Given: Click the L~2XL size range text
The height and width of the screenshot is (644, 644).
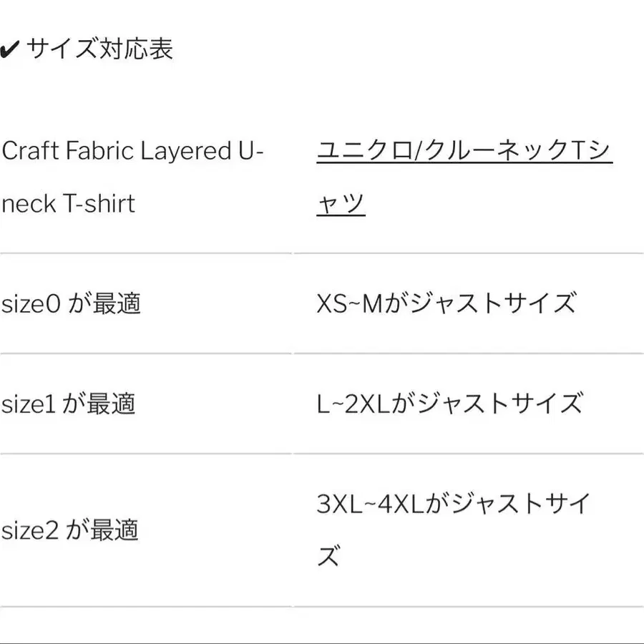Looking at the screenshot, I should click(353, 404).
